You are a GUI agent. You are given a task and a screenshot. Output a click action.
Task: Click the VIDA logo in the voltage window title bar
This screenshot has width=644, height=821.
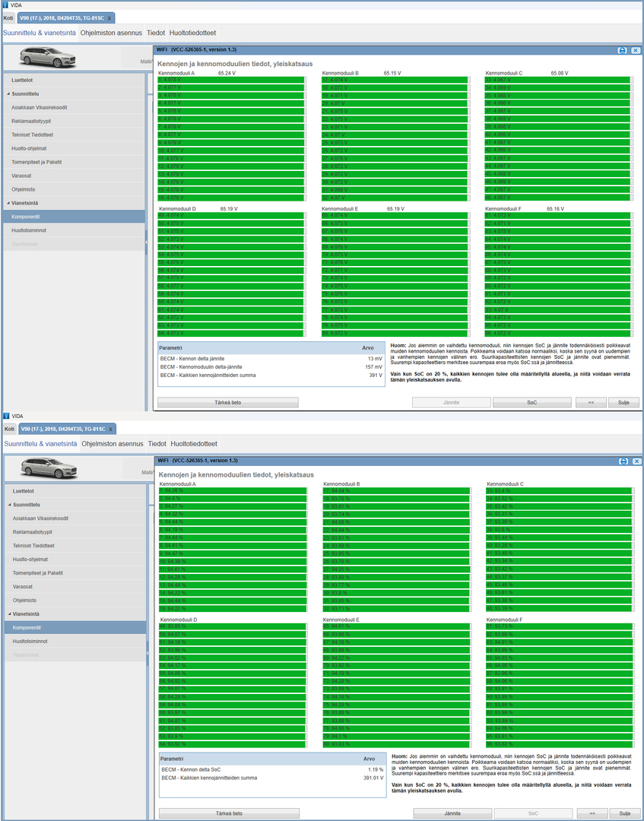coord(5,5)
